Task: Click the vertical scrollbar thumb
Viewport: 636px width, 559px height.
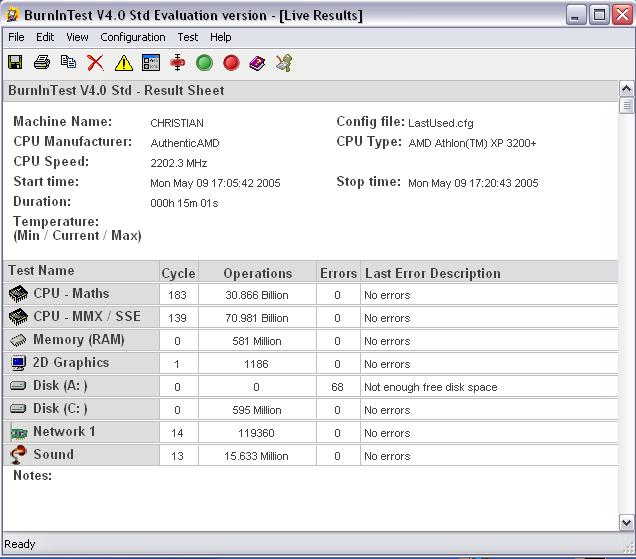Action: click(x=626, y=105)
